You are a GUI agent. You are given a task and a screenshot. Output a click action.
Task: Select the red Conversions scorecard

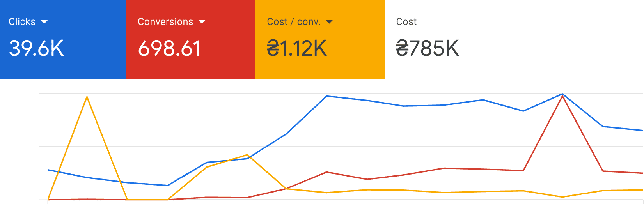coord(191,39)
